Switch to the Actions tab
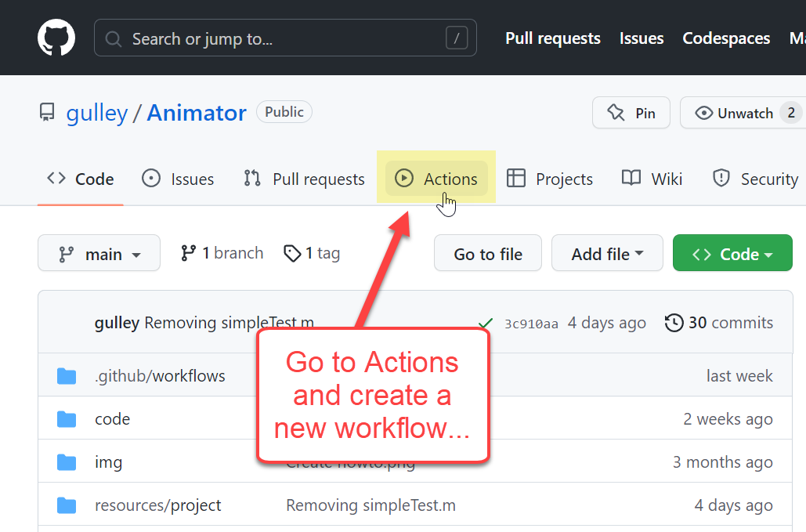The image size is (806, 532). pos(436,179)
